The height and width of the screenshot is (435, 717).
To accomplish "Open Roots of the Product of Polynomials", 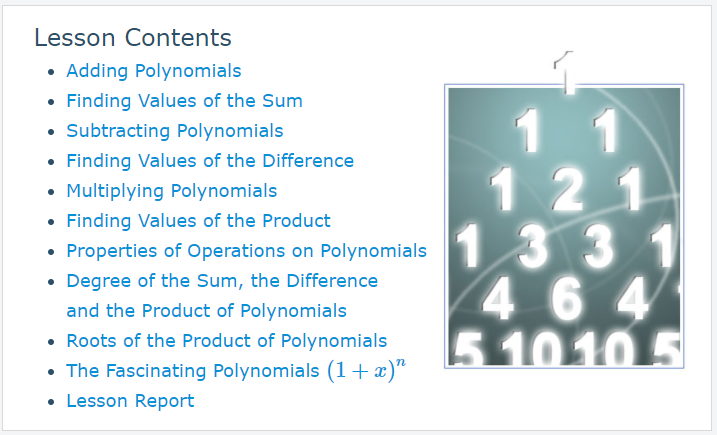I will tap(226, 341).
